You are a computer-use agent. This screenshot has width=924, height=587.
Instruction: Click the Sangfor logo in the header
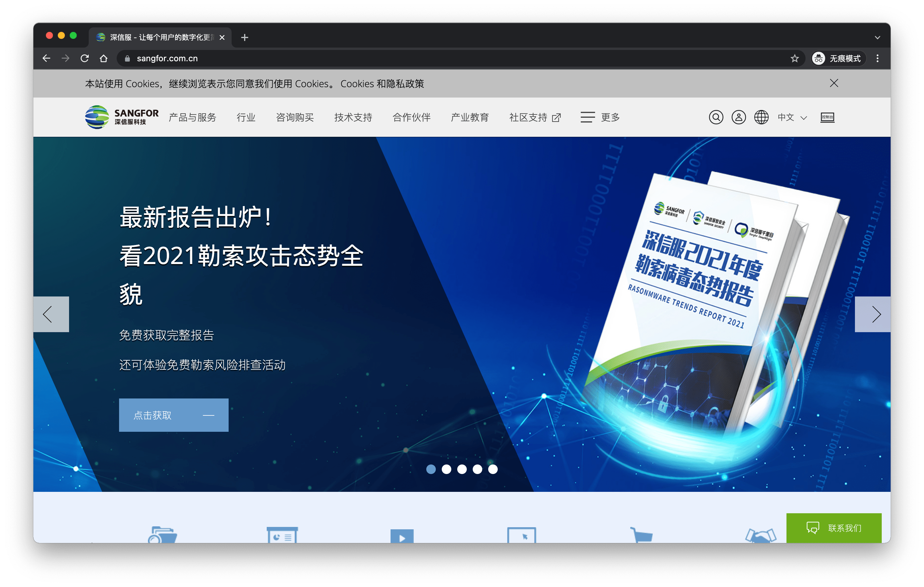coord(122,117)
